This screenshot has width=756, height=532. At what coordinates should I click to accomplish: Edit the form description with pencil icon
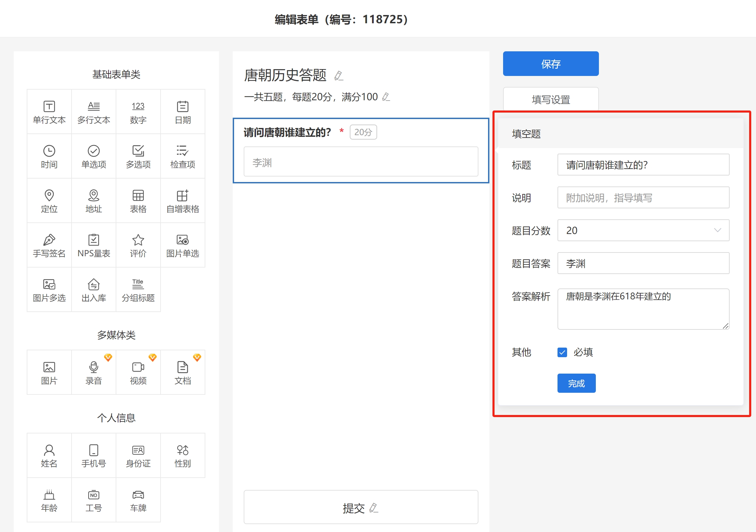[386, 97]
